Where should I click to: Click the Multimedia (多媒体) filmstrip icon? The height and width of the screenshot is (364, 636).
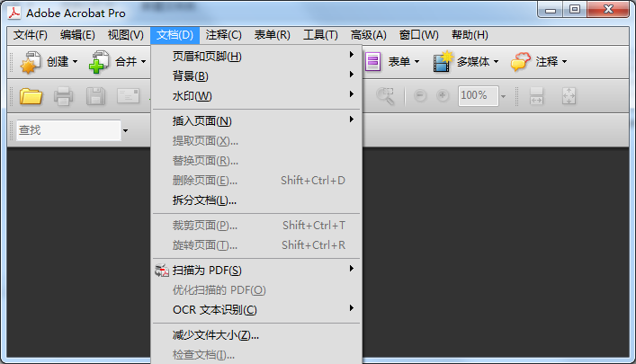pos(443,62)
